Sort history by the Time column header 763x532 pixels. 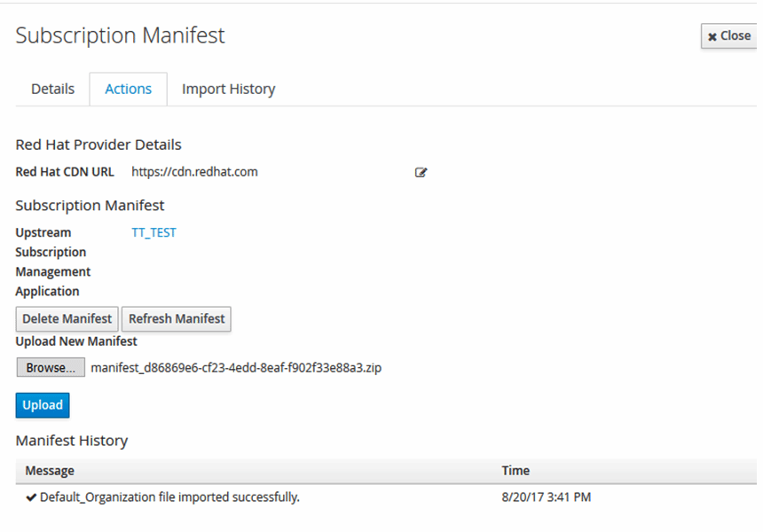pos(515,470)
